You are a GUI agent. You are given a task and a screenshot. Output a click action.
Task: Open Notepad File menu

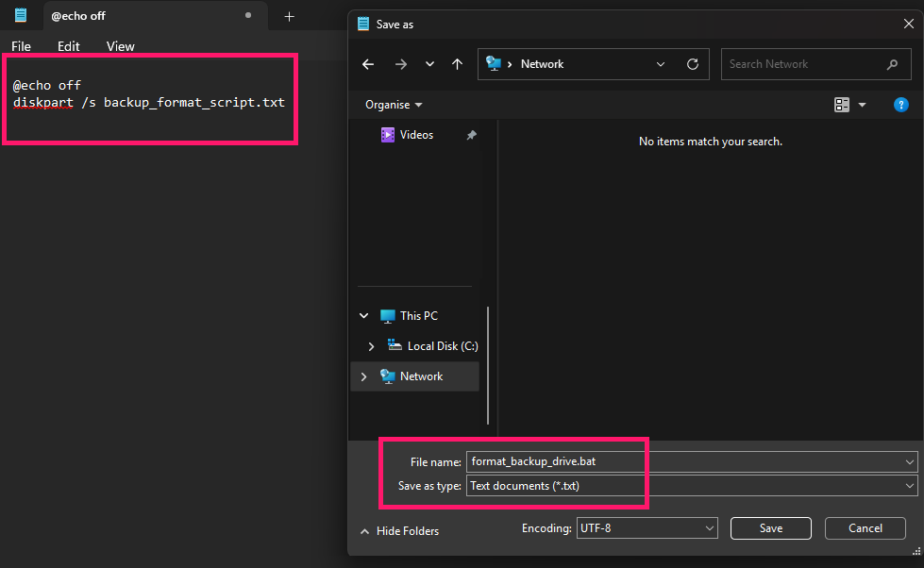pos(21,46)
